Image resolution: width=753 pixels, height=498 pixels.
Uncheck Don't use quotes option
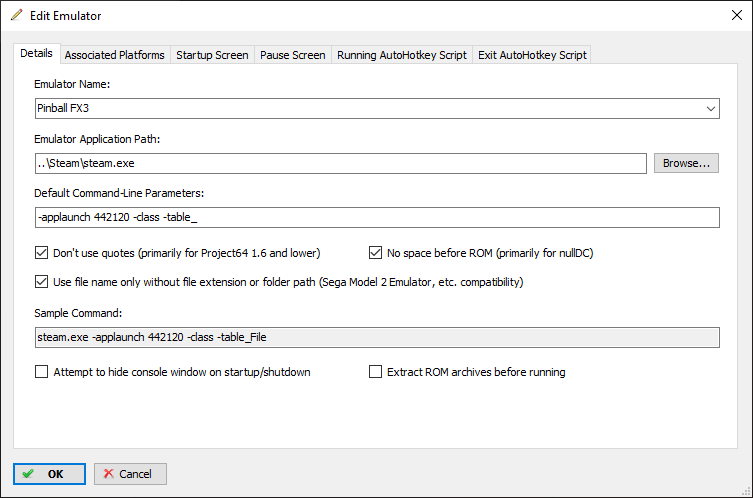click(x=42, y=253)
